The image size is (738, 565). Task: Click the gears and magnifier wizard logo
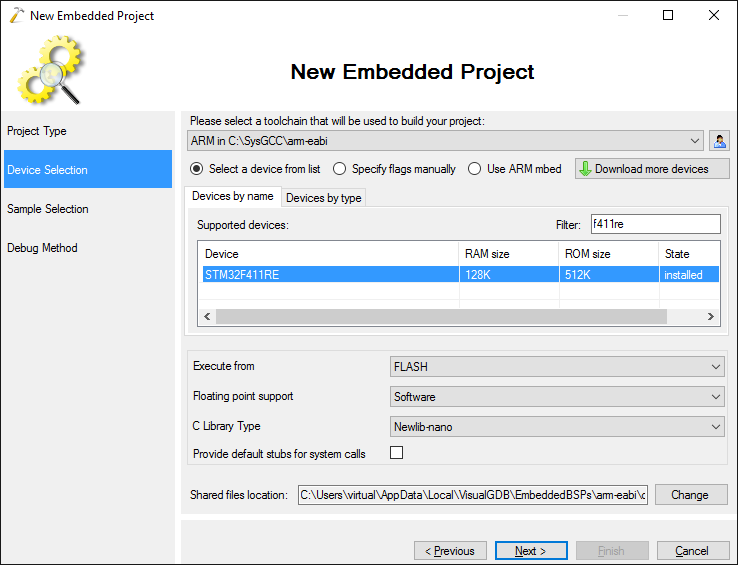click(x=51, y=70)
